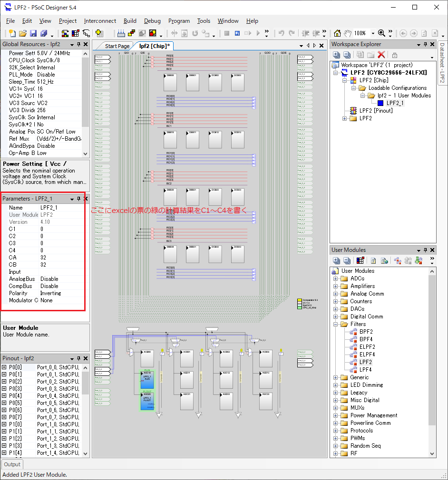
Task: Open the Project menu
Action: [x=68, y=21]
